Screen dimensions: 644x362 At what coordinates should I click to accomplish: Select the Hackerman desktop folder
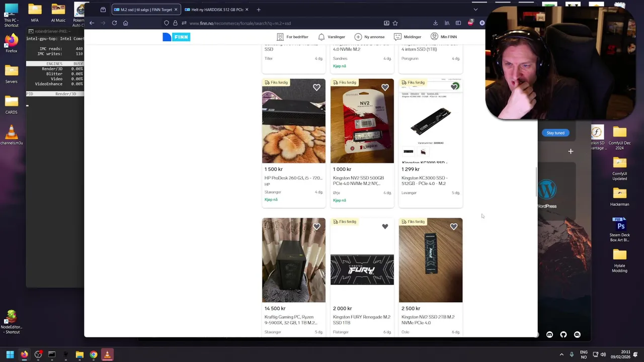pyautogui.click(x=619, y=196)
